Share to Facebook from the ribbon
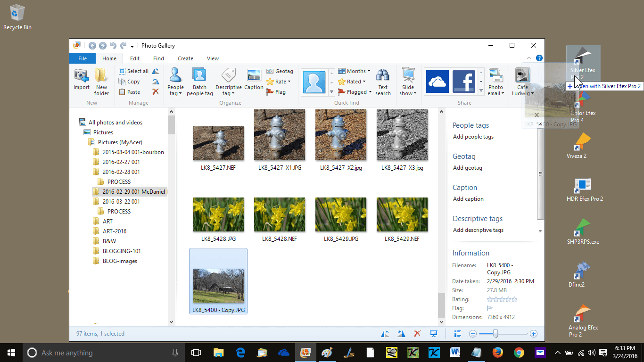 click(464, 82)
